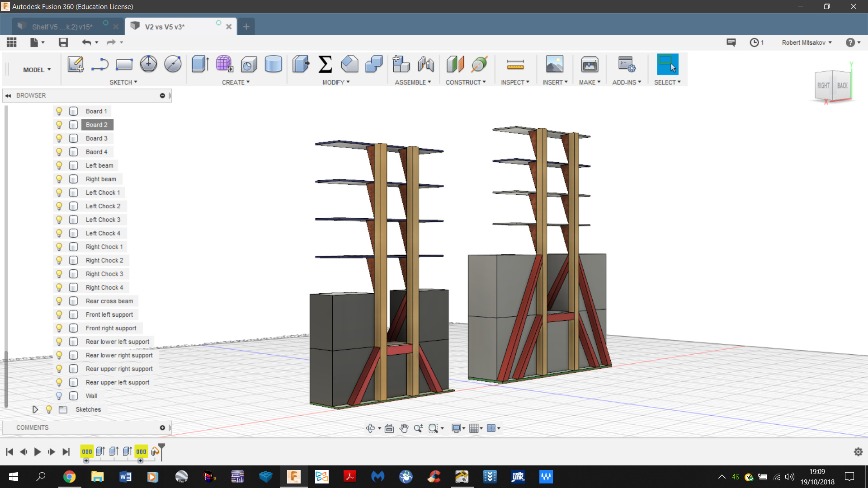Save the document with the disk icon
The height and width of the screenshot is (488, 868).
click(x=63, y=42)
